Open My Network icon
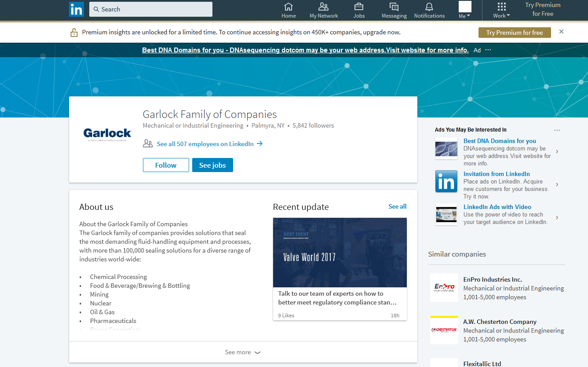 pyautogui.click(x=324, y=7)
